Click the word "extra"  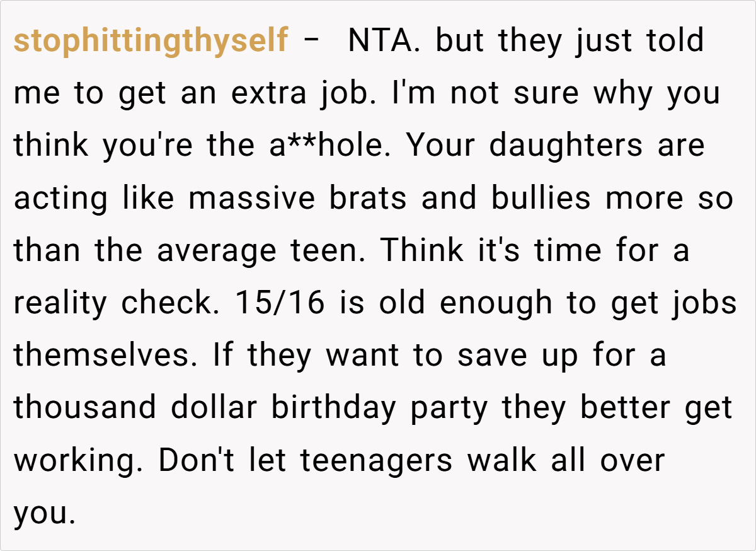pyautogui.click(x=269, y=94)
